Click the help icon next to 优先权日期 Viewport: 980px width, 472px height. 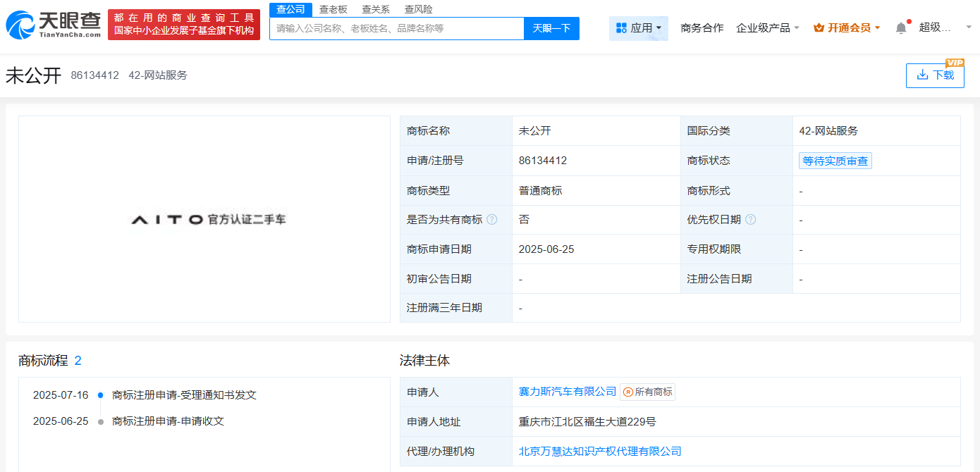750,220
